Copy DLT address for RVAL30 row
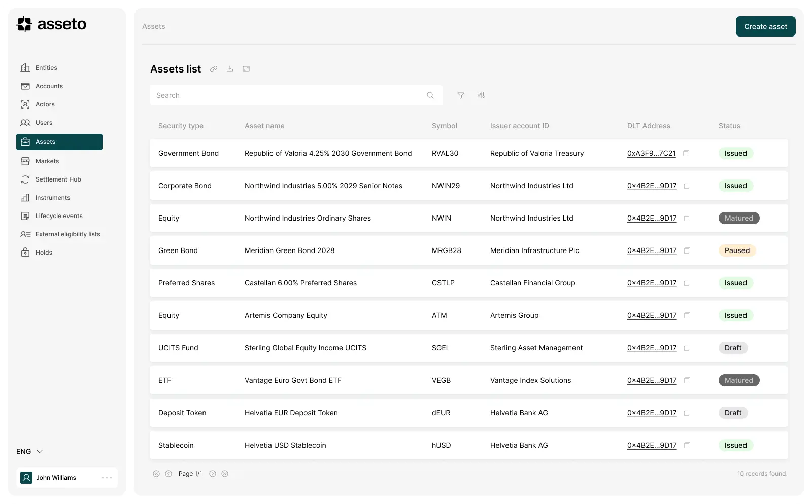812x504 pixels. (686, 153)
